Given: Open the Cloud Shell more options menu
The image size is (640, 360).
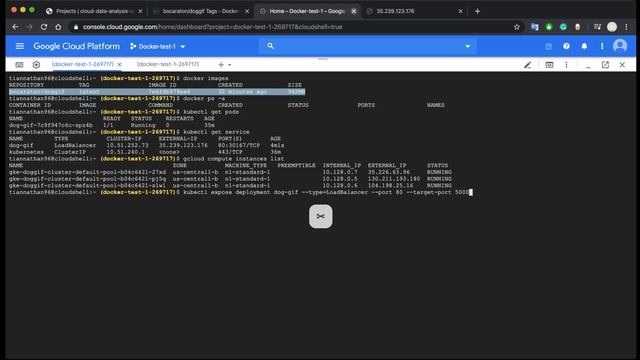Looking at the screenshot, I should click(566, 64).
